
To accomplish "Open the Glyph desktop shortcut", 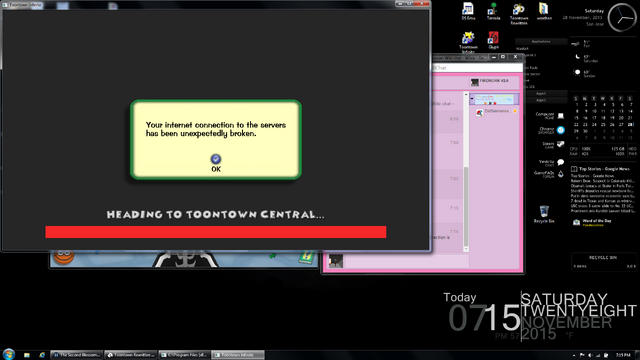I will click(x=493, y=40).
